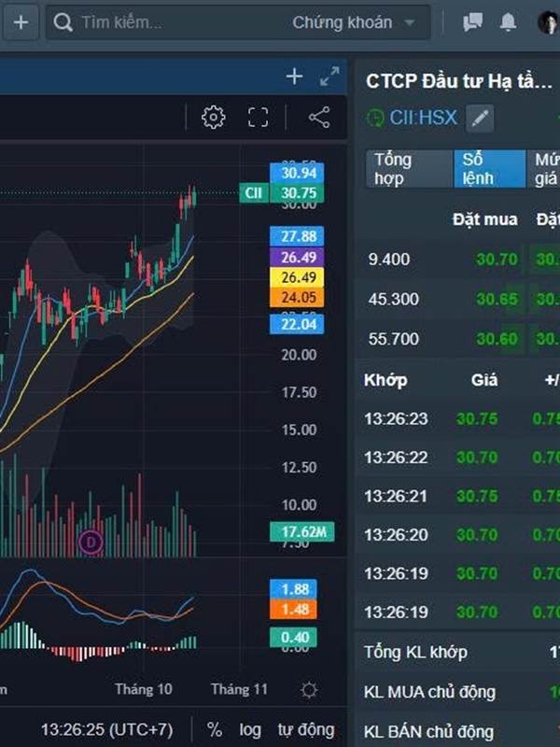
Task: Click the 1.48 signal value label
Action: (293, 609)
